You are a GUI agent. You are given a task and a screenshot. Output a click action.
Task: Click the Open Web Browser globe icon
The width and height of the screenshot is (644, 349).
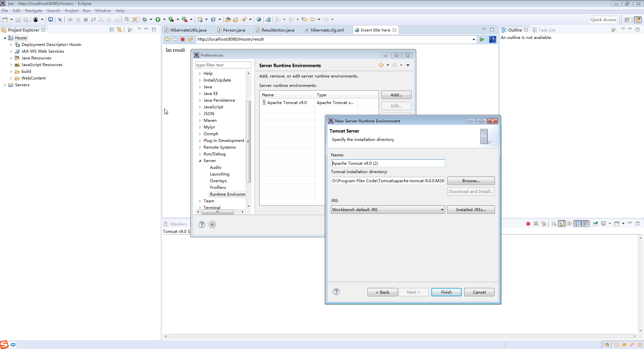click(x=259, y=19)
